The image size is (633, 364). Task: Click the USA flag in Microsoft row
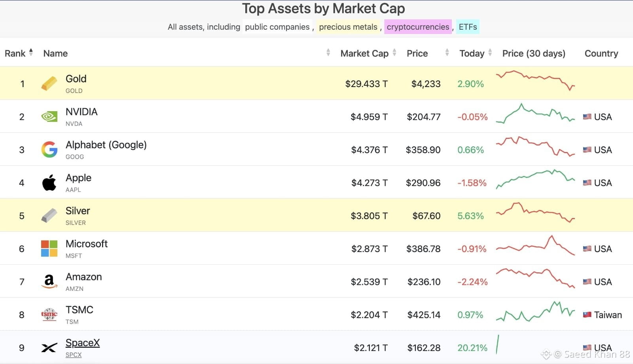587,249
